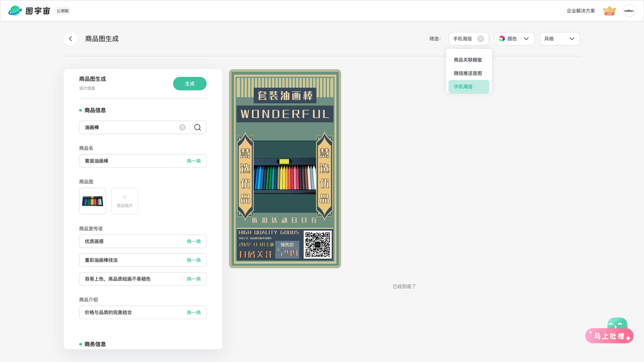The height and width of the screenshot is (362, 644).
Task: Click 换一换 next to 重彩油画棒技法
Action: pyautogui.click(x=194, y=260)
